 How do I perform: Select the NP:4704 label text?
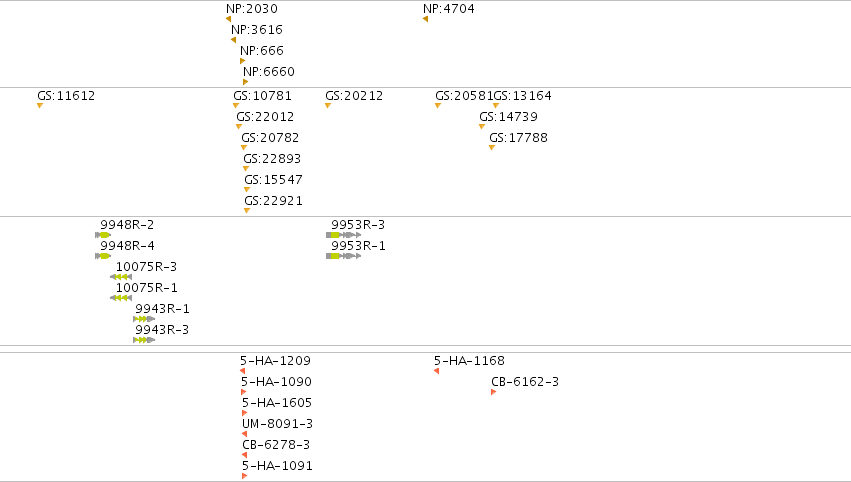(449, 9)
